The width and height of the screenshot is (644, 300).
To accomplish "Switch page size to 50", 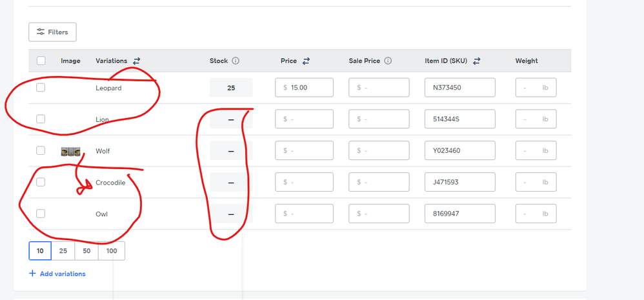I will tap(86, 251).
